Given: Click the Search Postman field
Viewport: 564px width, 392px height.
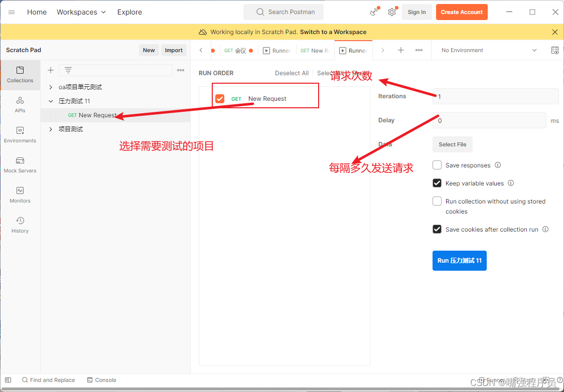Looking at the screenshot, I should pyautogui.click(x=284, y=12).
